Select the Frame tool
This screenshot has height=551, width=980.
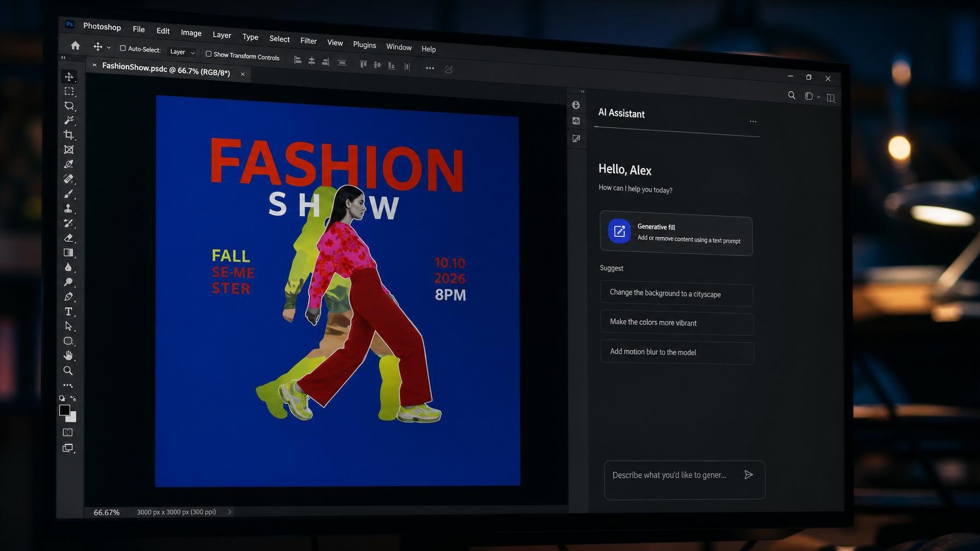click(x=69, y=150)
